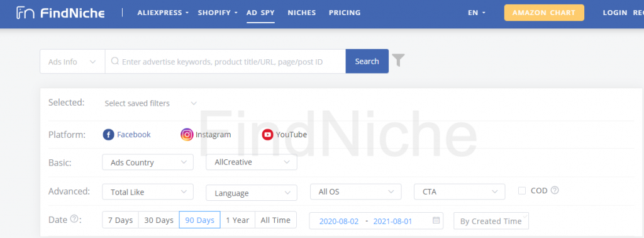The height and width of the screenshot is (238, 644).
Task: Select the 1 Year date option
Action: point(238,220)
